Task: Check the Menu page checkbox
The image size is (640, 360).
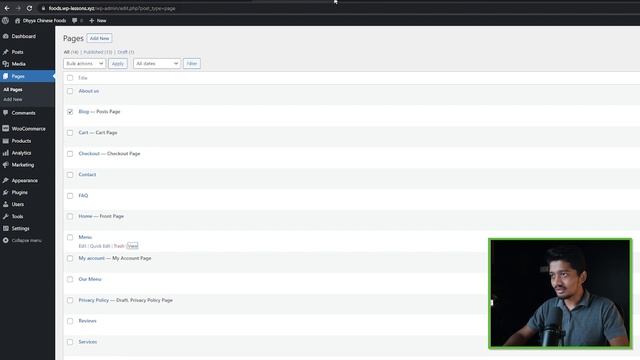Action: pos(70,237)
